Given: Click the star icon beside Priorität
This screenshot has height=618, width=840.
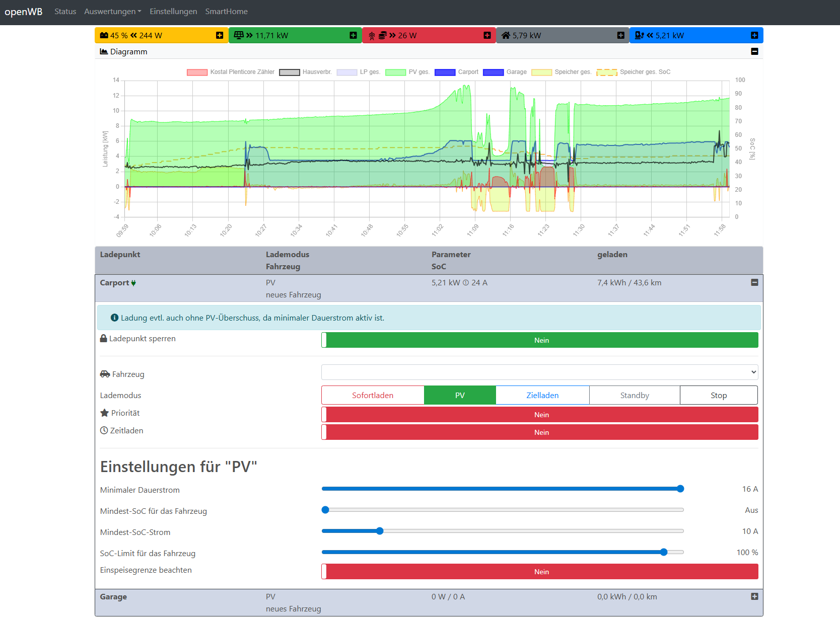Looking at the screenshot, I should [104, 413].
